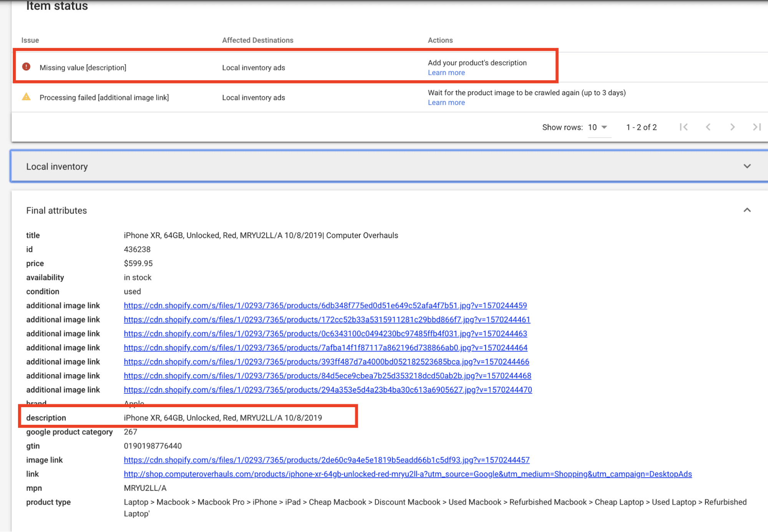Click the Processing failed issue text

(104, 98)
